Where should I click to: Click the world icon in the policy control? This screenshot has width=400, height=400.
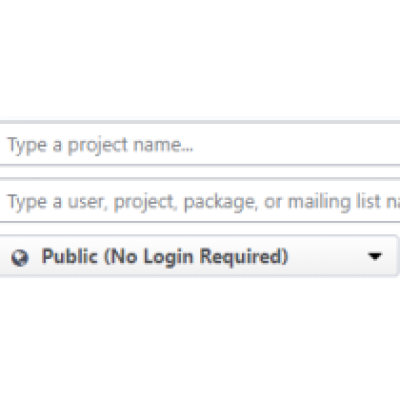(x=20, y=258)
